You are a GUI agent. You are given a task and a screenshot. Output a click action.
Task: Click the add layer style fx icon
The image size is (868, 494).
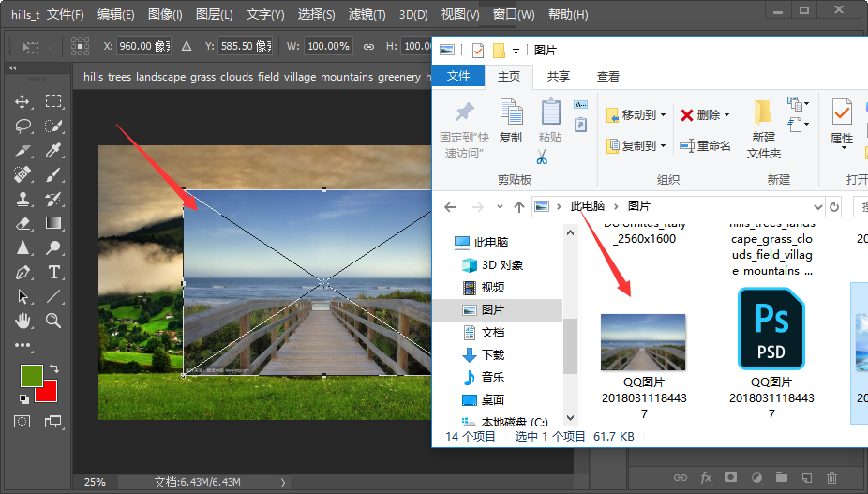(706, 477)
